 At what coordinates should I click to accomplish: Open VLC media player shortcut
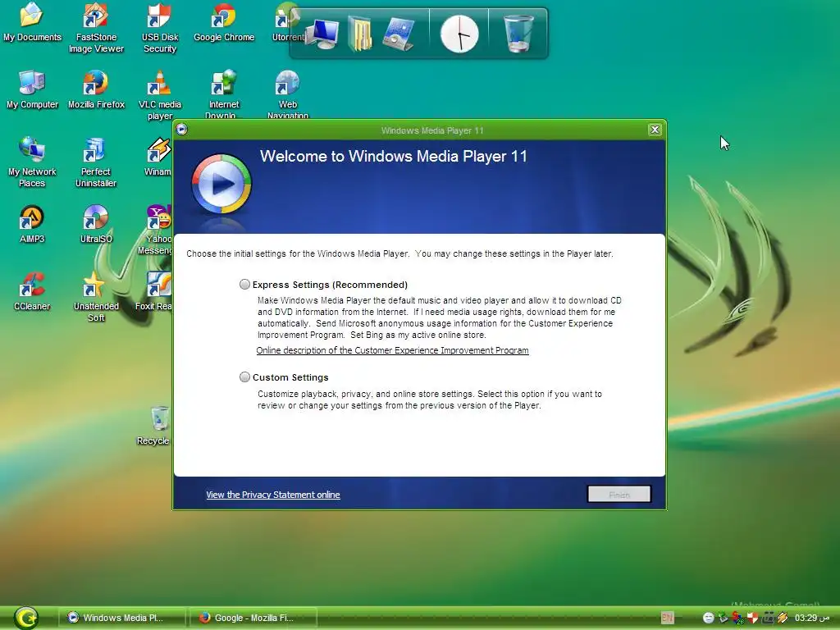tap(160, 94)
